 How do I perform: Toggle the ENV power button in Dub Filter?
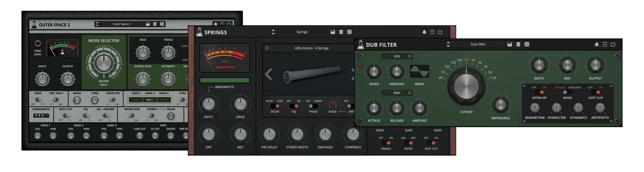tap(409, 93)
